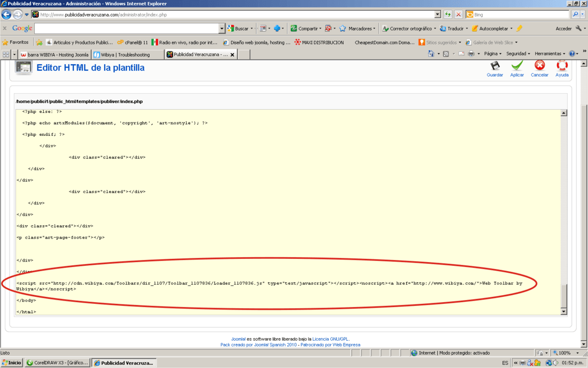Open Licencia GNU/GPL footer link
Screen dimensions: 588x368
(330, 339)
